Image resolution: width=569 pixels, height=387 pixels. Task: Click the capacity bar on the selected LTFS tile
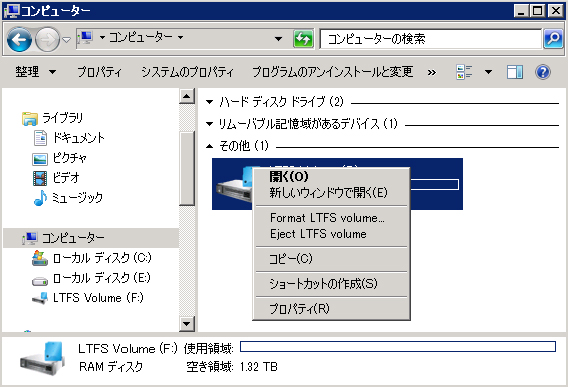434,184
